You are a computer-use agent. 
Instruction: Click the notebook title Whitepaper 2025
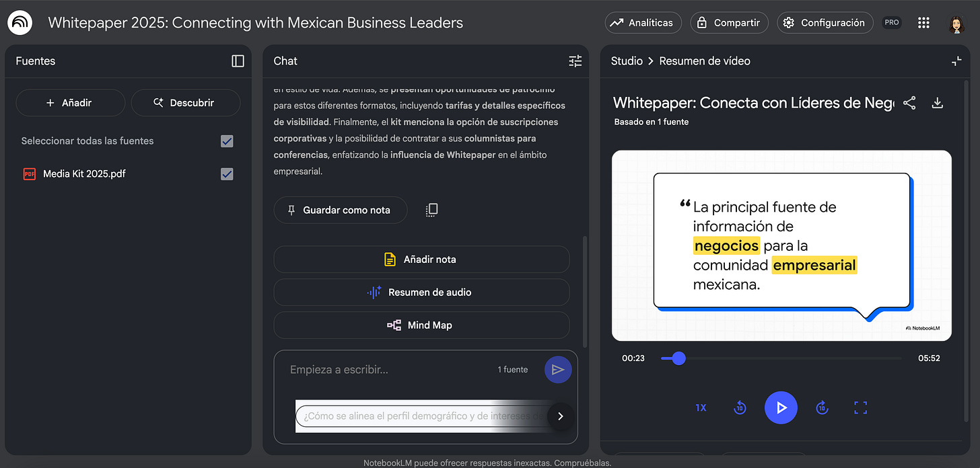[256, 23]
